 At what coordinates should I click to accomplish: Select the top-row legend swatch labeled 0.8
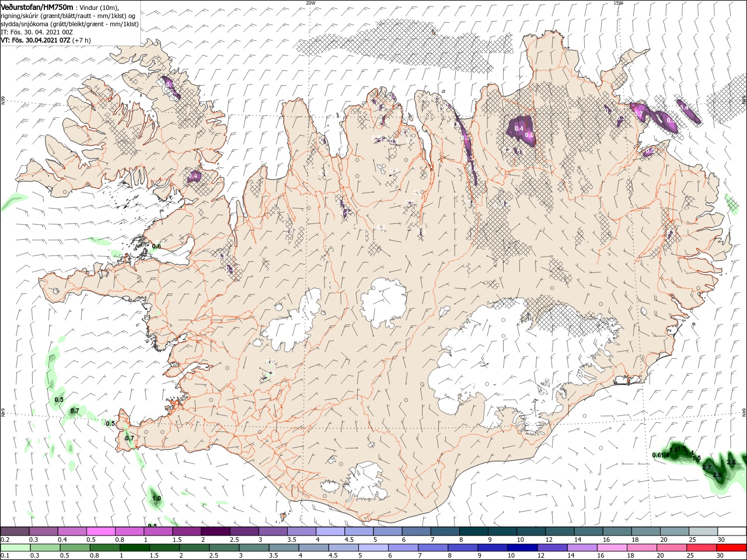130,531
